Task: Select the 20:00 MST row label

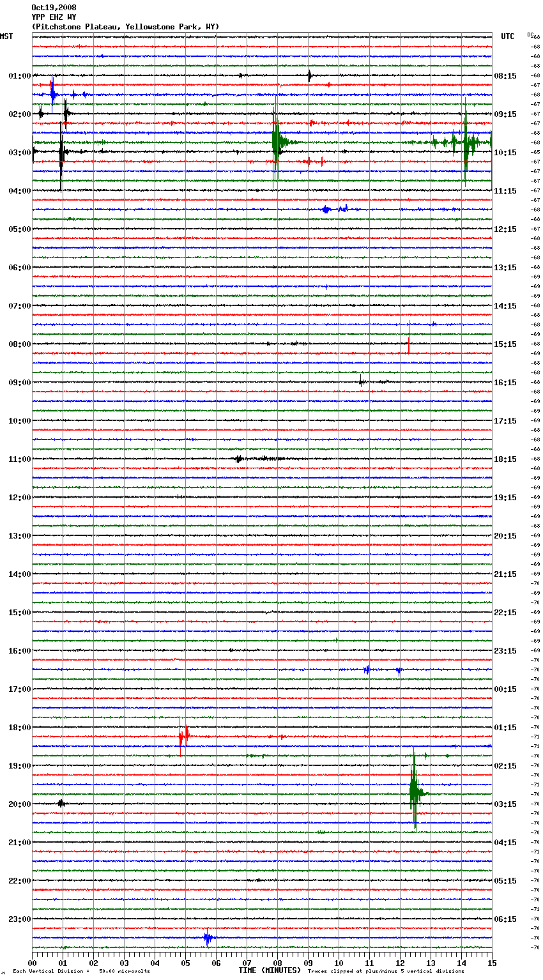Action: coord(20,804)
